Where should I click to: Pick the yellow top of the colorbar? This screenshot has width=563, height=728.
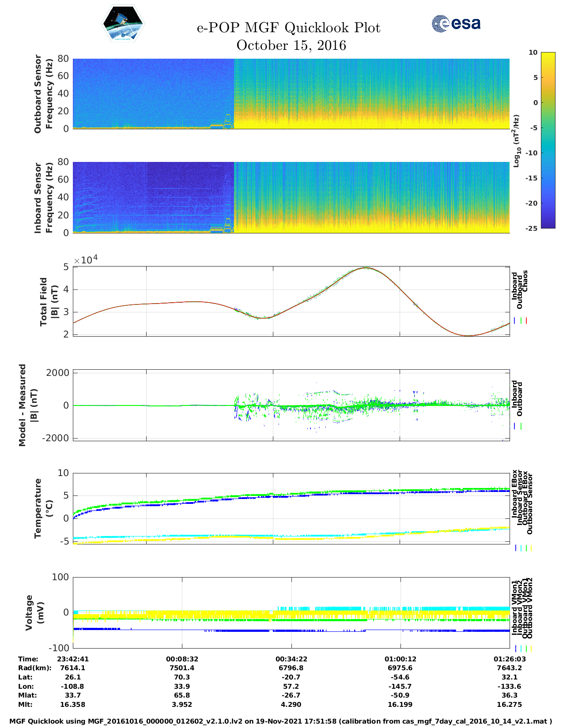pos(548,54)
